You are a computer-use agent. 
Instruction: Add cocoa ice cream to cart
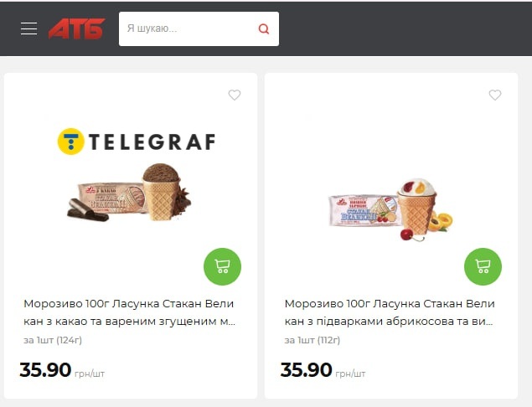[222, 266]
